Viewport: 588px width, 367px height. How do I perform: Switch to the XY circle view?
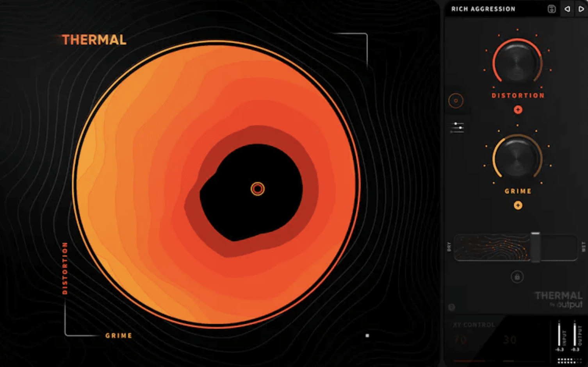point(456,101)
